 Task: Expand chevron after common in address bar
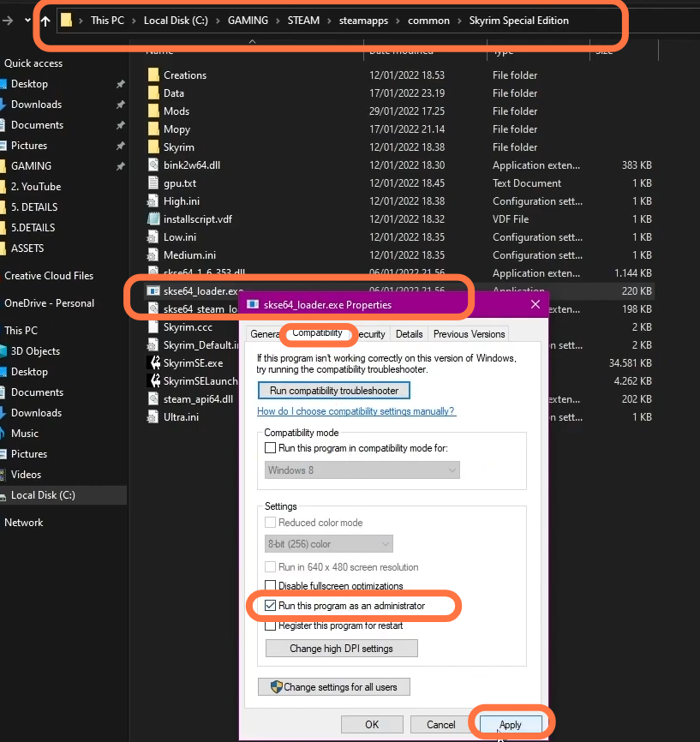459,21
